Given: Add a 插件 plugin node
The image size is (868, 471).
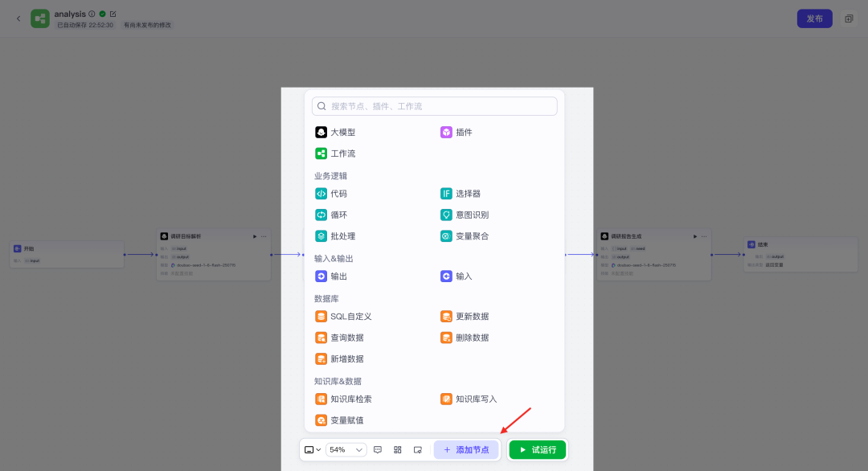Looking at the screenshot, I should (x=457, y=133).
